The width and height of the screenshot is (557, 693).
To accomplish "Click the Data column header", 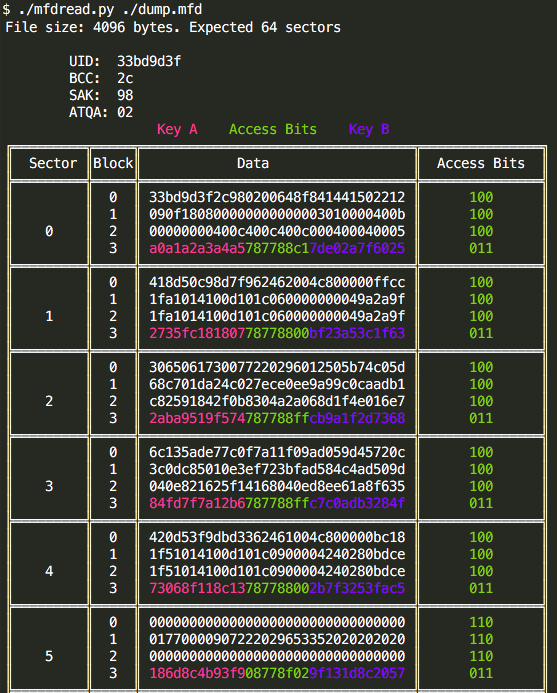I will click(253, 164).
